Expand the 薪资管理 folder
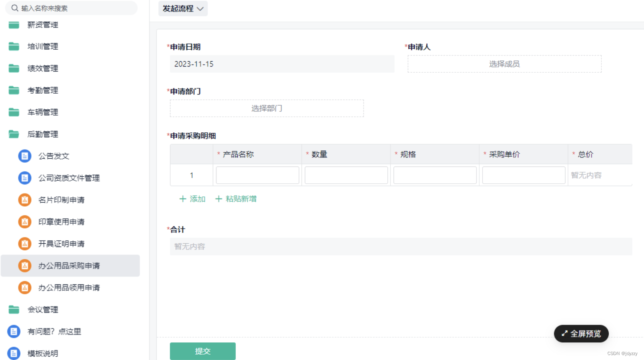Screen dimensions: 644x360 43,25
